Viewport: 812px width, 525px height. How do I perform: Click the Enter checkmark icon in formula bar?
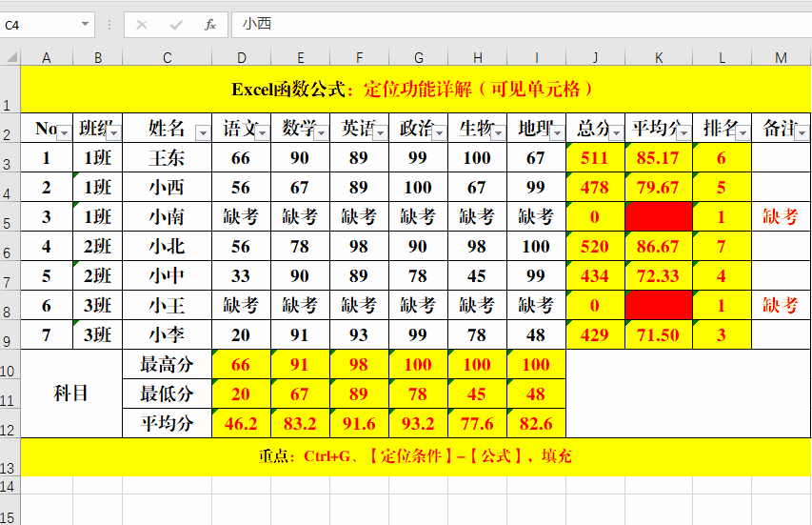(176, 25)
